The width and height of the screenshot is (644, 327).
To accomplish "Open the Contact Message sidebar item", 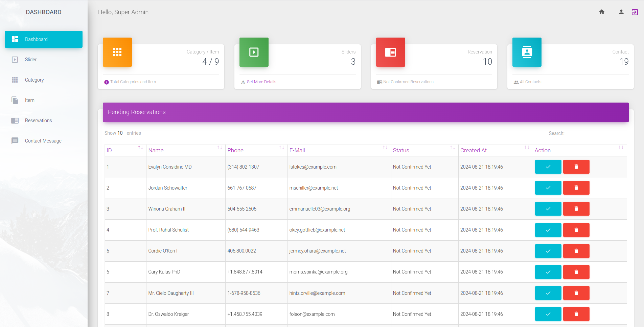I will [x=44, y=141].
